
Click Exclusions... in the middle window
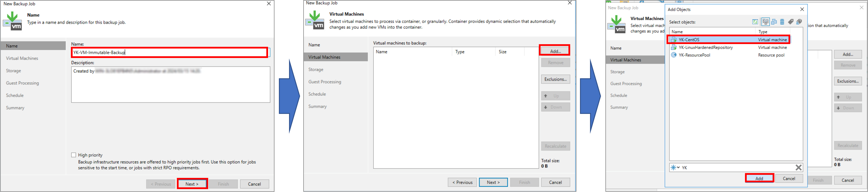coord(555,79)
